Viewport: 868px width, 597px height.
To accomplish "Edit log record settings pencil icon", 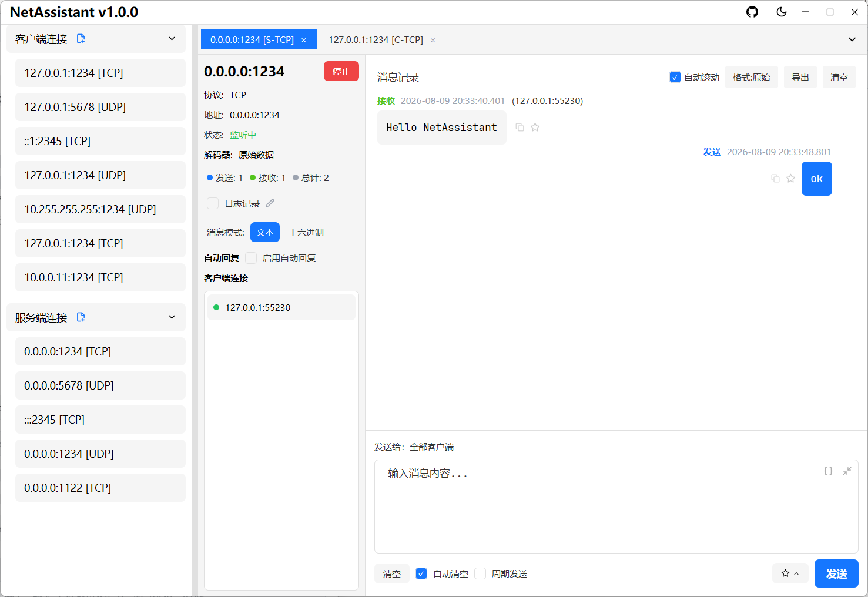I will tap(270, 203).
